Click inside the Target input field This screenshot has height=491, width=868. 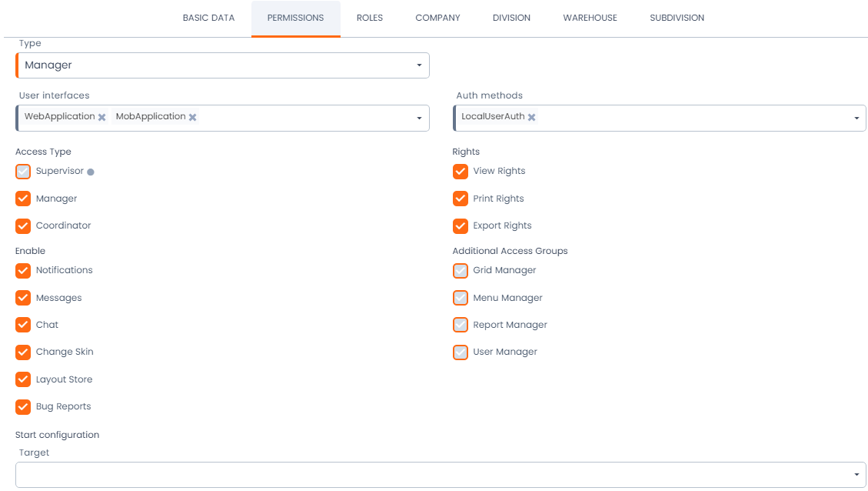(x=431, y=475)
